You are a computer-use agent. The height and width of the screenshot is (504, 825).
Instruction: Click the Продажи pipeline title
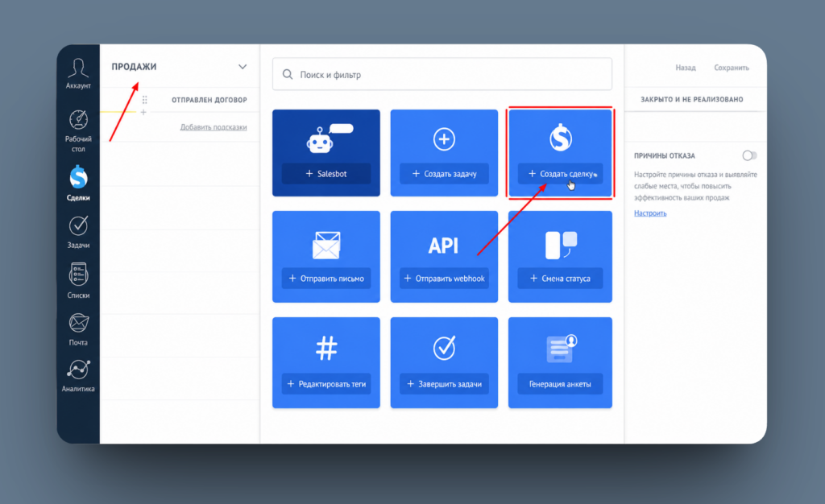coord(134,67)
